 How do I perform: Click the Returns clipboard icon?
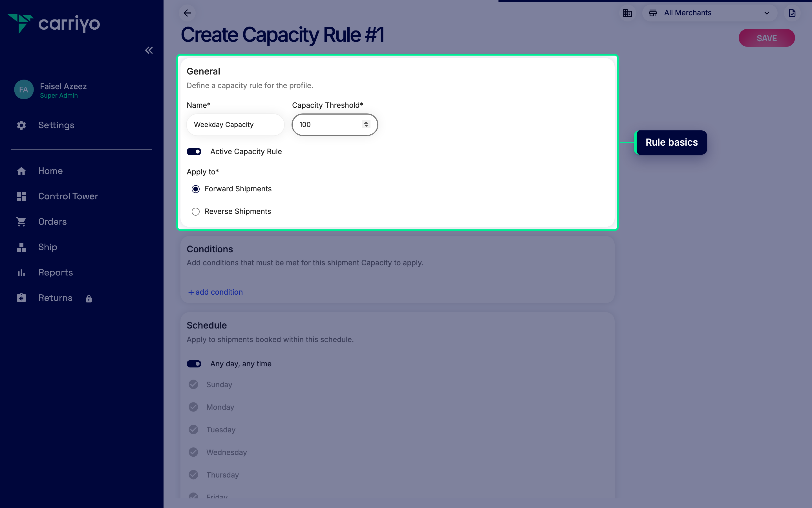(21, 298)
